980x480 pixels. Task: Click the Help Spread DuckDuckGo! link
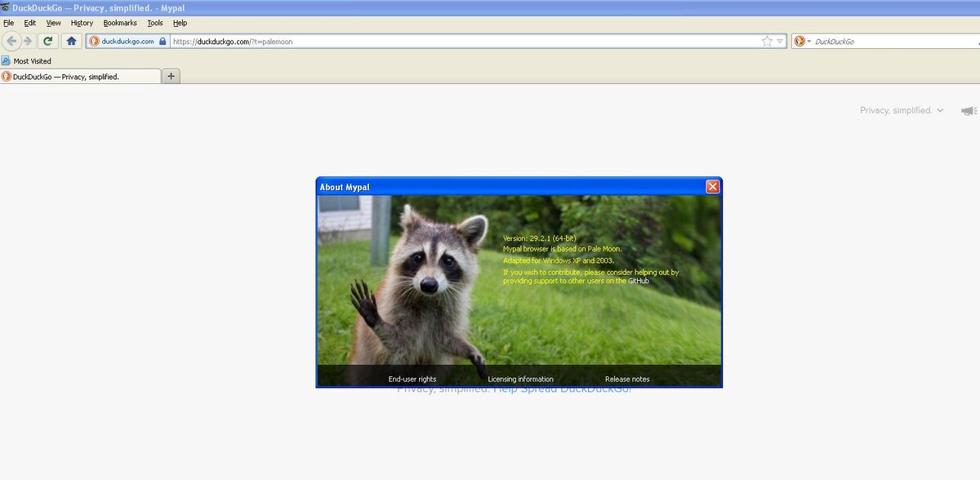point(562,389)
